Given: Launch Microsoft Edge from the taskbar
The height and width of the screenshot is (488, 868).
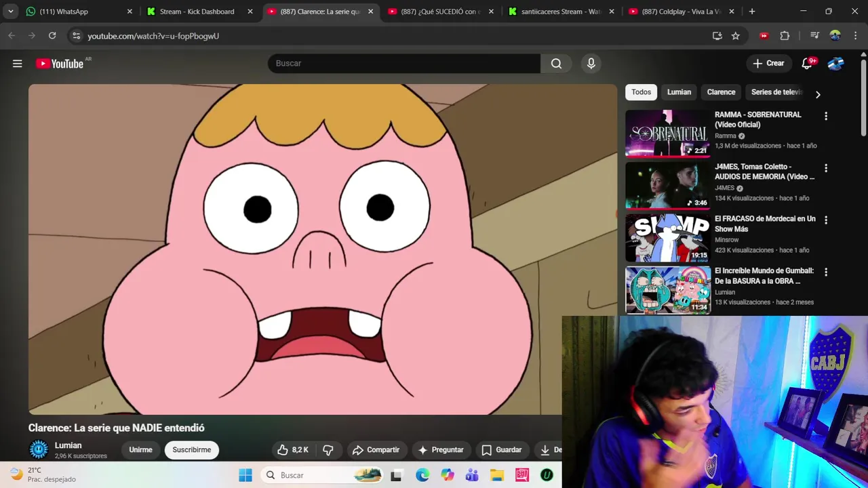Looking at the screenshot, I should [422, 475].
